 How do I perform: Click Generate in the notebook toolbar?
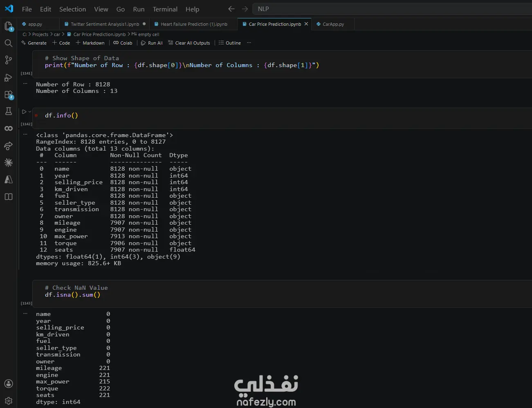tap(34, 43)
